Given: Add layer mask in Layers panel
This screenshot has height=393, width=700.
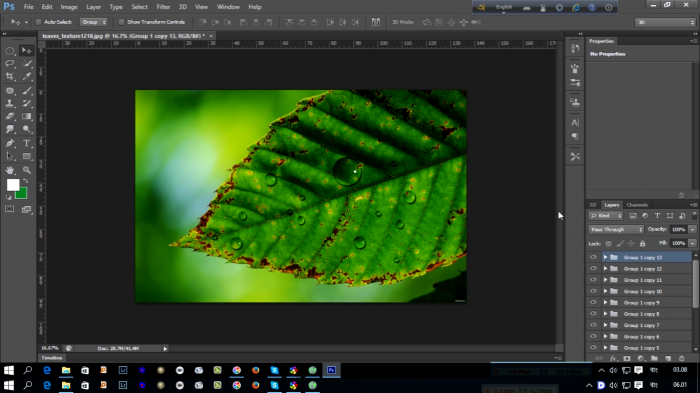Looking at the screenshot, I should (627, 358).
